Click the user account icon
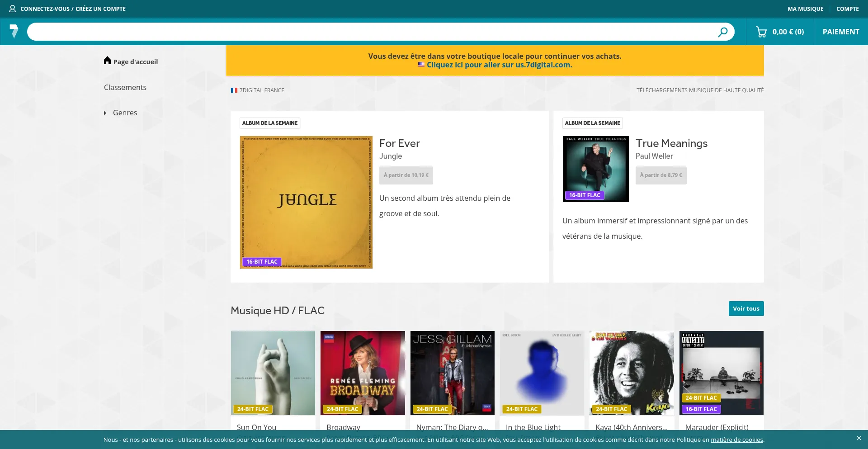Image resolution: width=868 pixels, height=449 pixels. click(13, 9)
